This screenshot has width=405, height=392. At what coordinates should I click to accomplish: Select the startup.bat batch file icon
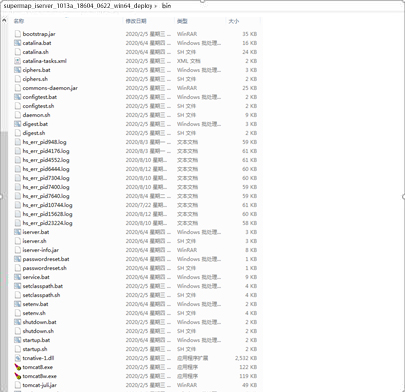18,340
